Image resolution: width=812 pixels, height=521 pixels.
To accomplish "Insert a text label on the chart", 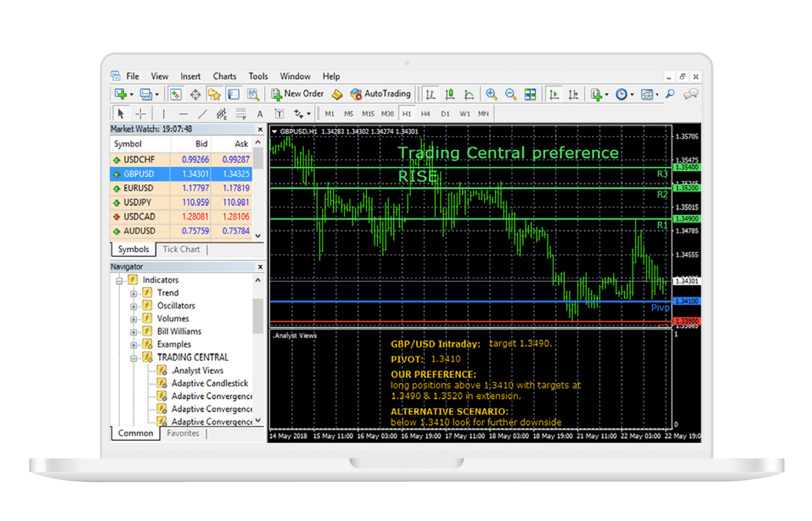I will (279, 114).
